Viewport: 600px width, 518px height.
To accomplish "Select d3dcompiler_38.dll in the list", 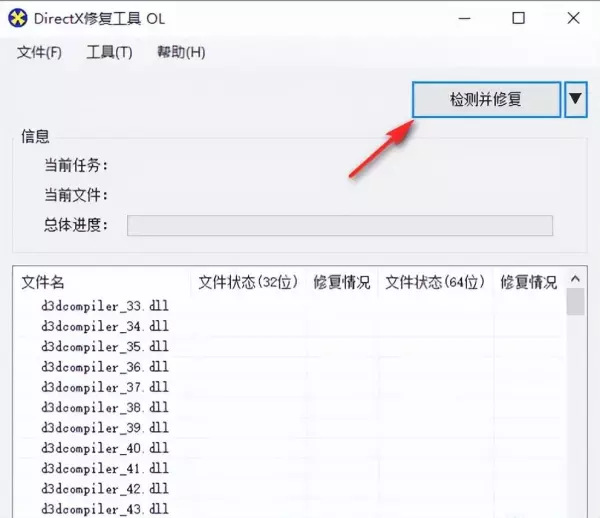I will tap(105, 407).
